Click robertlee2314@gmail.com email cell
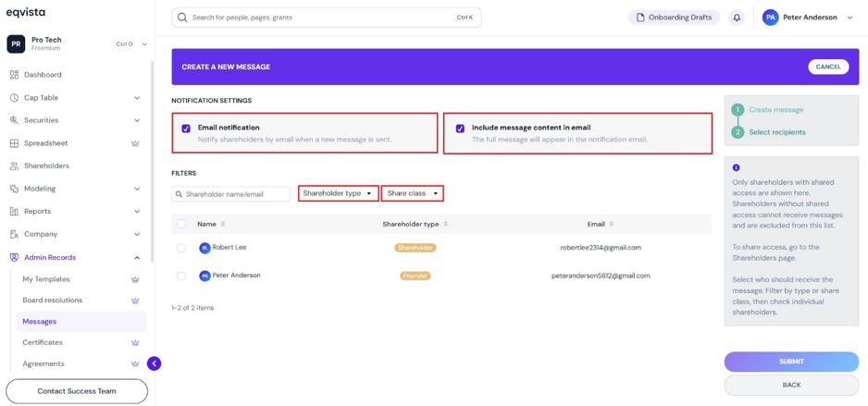 click(x=601, y=248)
